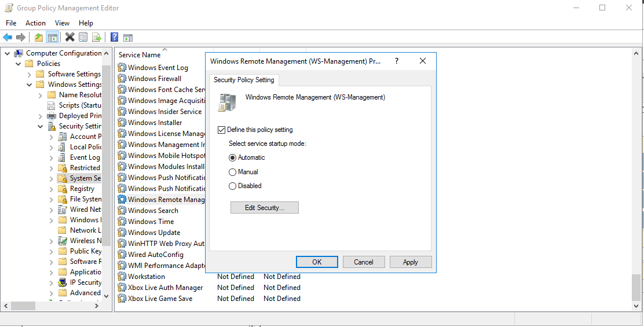This screenshot has width=644, height=327.
Task: Collapse the Policies tree node
Action: pos(18,64)
